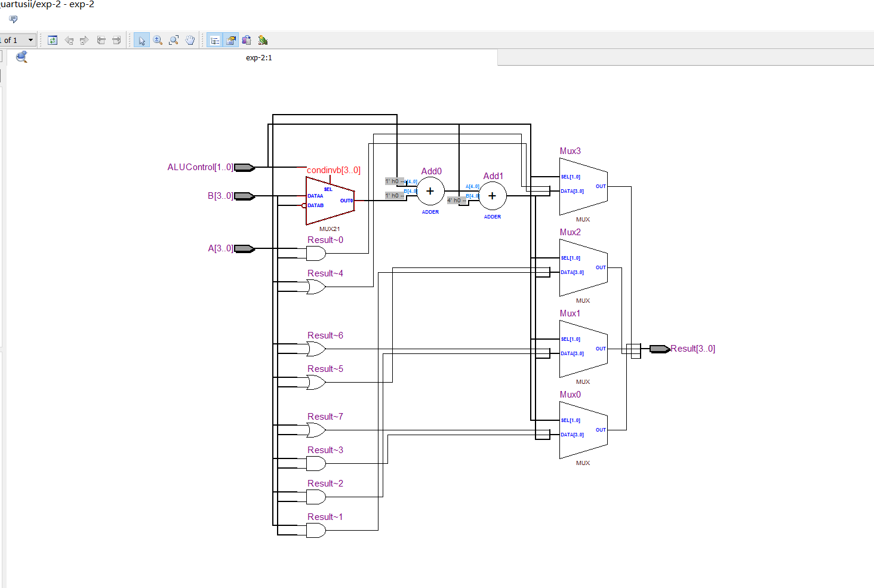Select the A[3..0] input pin

point(245,249)
